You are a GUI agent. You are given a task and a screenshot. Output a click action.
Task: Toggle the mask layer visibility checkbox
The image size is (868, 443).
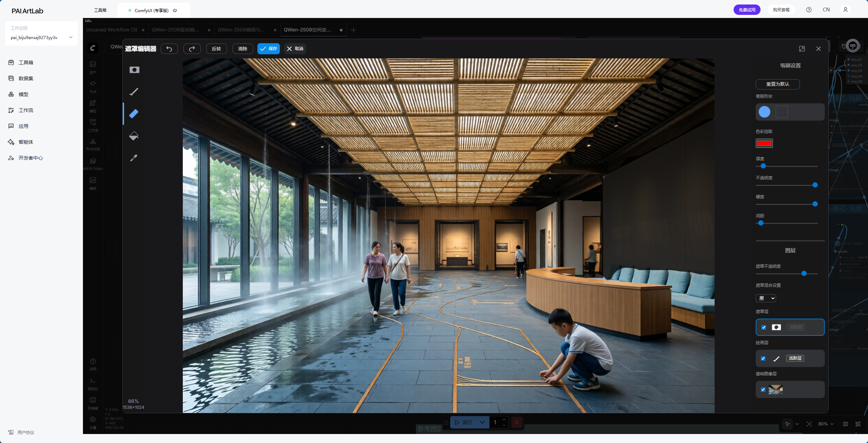coord(764,327)
